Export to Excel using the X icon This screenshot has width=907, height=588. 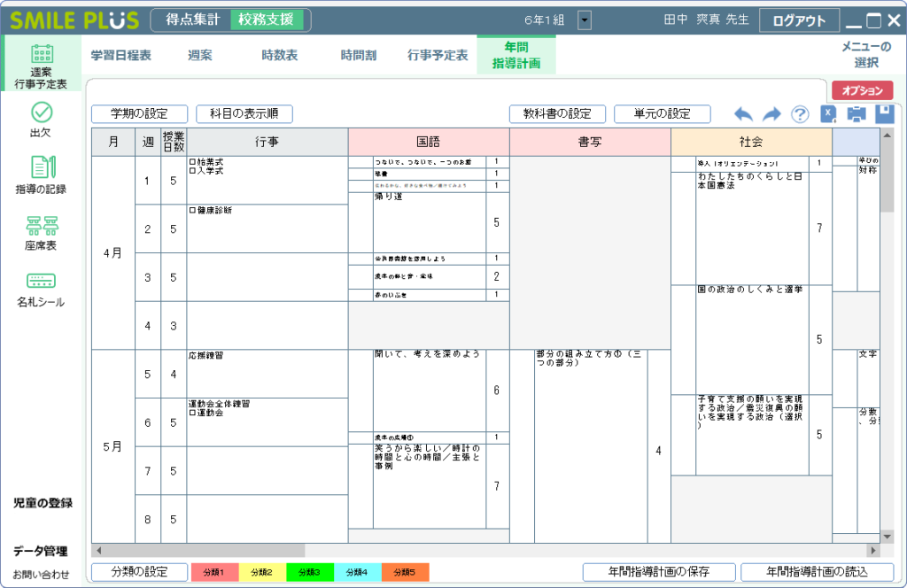click(x=827, y=113)
